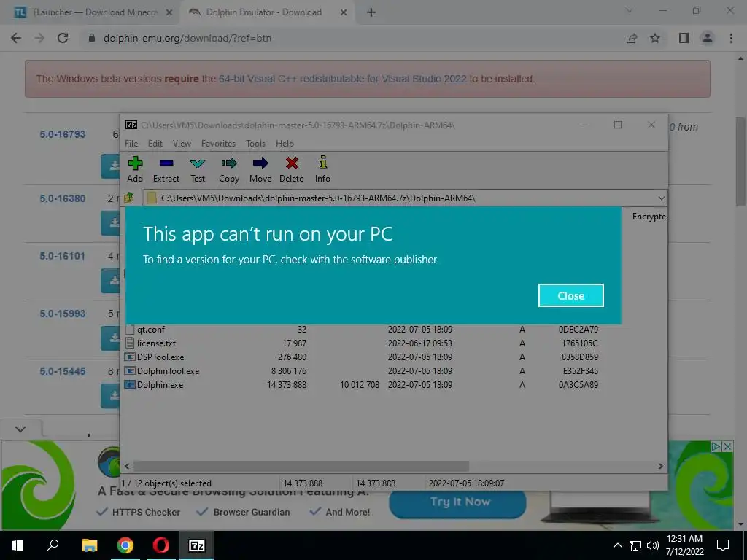Open Windows taskbar search

tap(53, 545)
